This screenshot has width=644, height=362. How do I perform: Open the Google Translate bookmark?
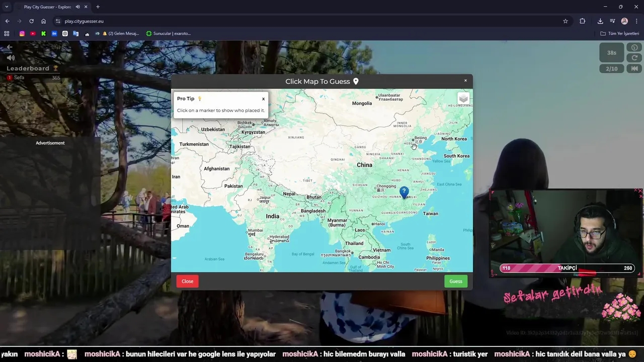point(76,34)
